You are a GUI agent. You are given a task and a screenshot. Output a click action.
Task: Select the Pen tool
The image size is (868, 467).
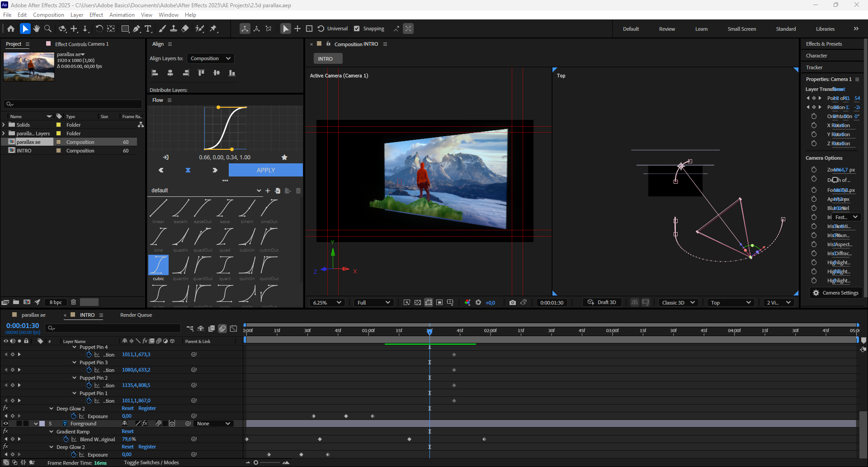click(x=137, y=29)
